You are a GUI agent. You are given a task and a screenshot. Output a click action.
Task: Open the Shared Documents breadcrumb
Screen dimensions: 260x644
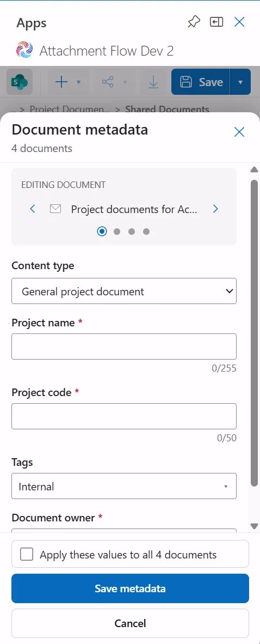(x=167, y=110)
